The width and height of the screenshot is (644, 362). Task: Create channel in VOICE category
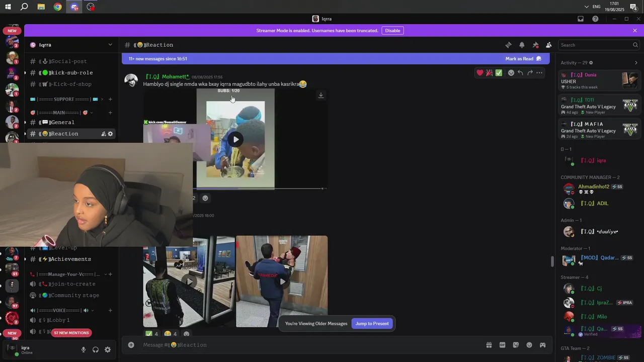110,310
